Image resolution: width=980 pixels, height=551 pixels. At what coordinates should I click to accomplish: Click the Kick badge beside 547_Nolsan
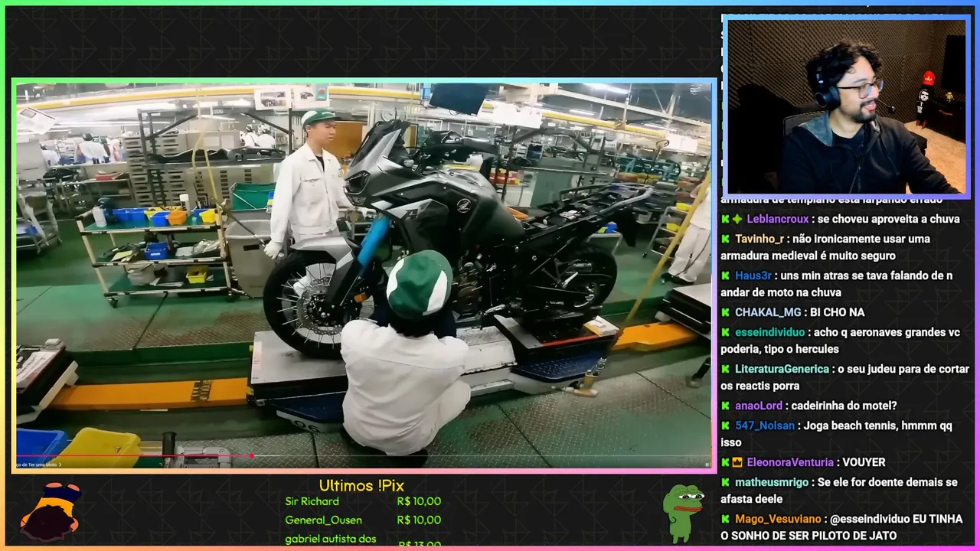tap(725, 425)
